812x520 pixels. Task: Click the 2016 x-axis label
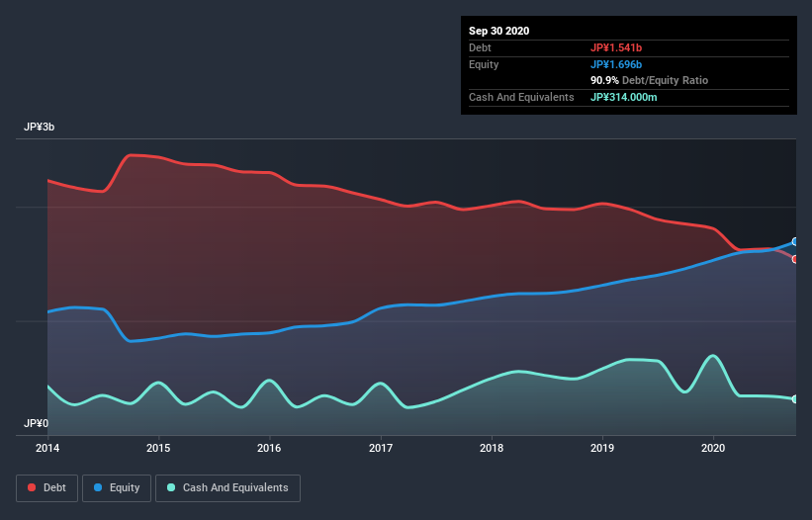click(269, 448)
